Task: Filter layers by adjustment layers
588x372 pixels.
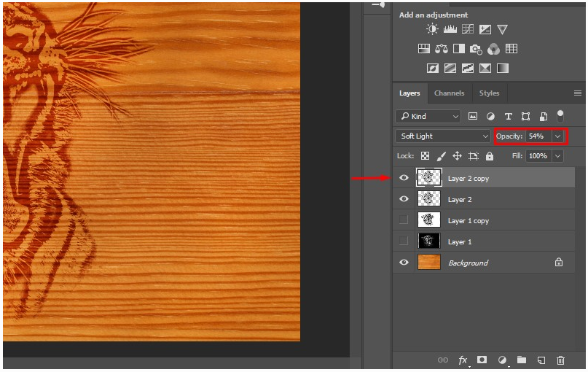Action: [x=490, y=117]
